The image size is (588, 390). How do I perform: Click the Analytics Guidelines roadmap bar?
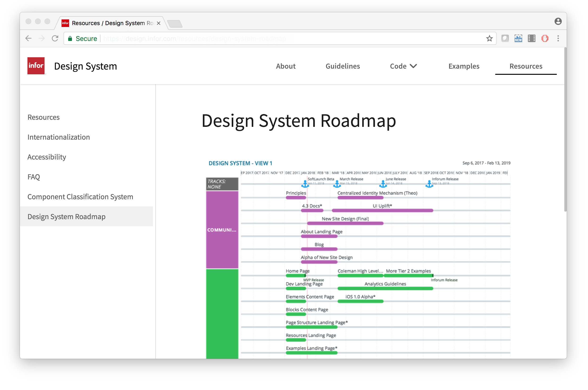385,288
